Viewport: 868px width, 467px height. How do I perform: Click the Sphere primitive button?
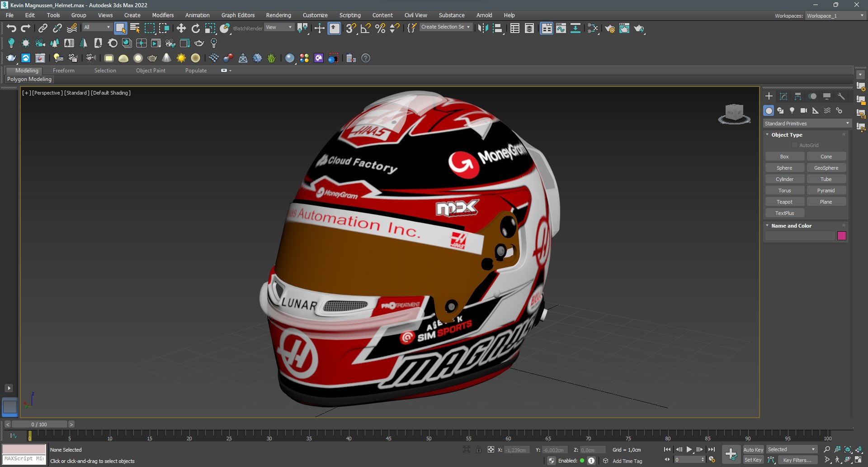click(784, 168)
